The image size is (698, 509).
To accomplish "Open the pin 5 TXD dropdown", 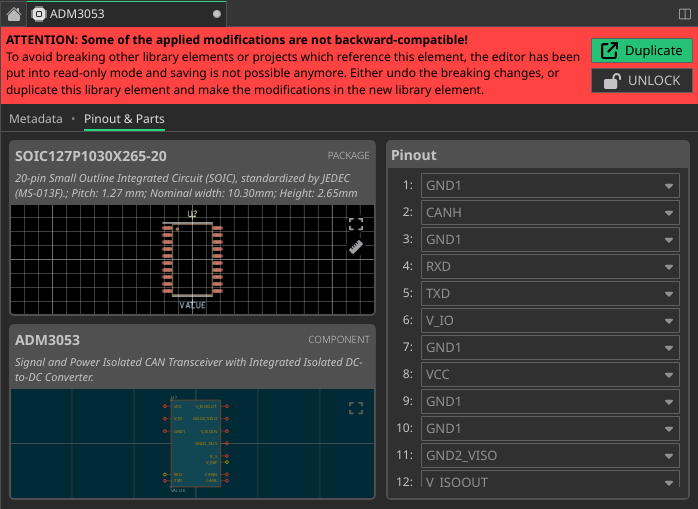I will (x=550, y=293).
